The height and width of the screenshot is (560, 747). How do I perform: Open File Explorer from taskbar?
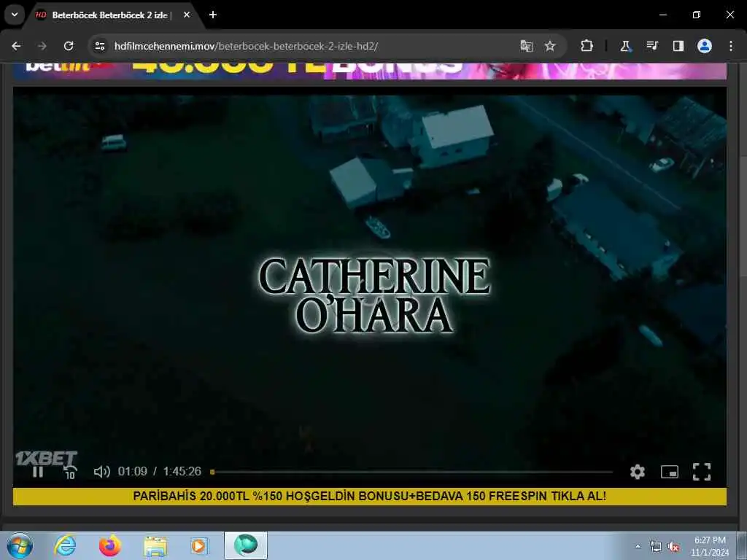tap(155, 545)
